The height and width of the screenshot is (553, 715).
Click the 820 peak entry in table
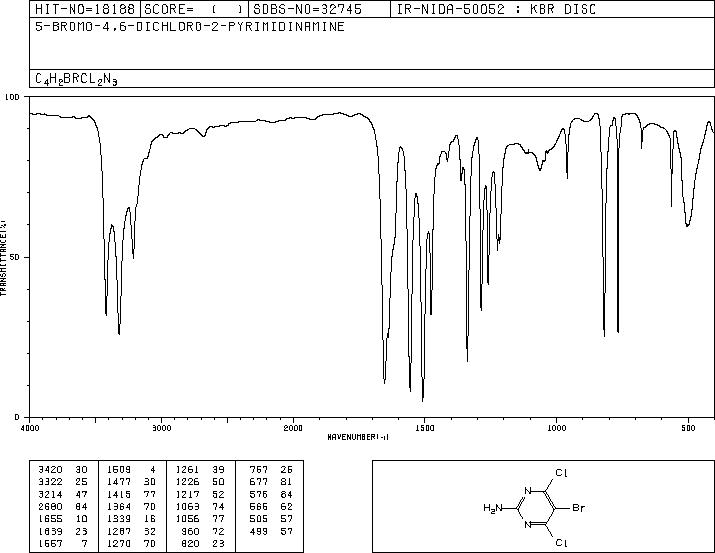[x=203, y=543]
